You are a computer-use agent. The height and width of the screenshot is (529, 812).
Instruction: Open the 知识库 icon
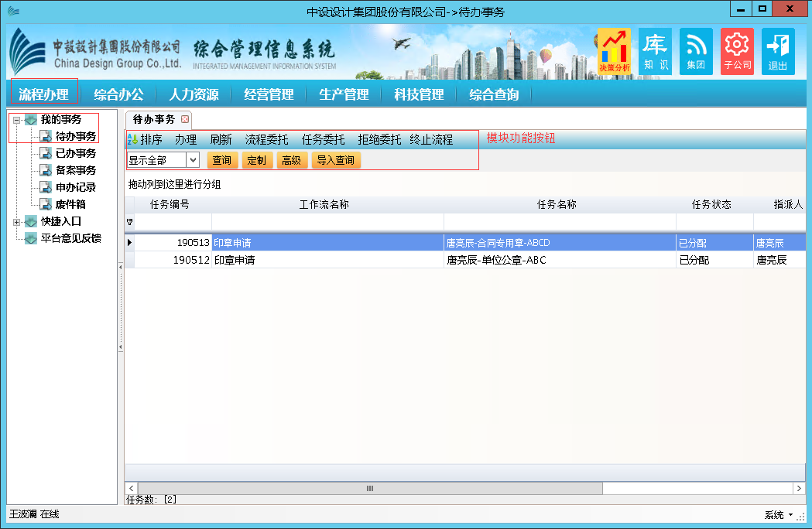click(x=655, y=51)
